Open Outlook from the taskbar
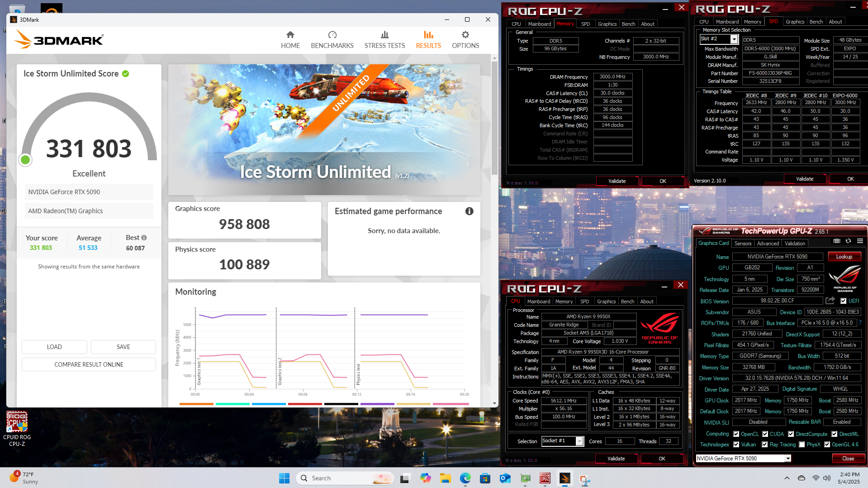 [505, 478]
